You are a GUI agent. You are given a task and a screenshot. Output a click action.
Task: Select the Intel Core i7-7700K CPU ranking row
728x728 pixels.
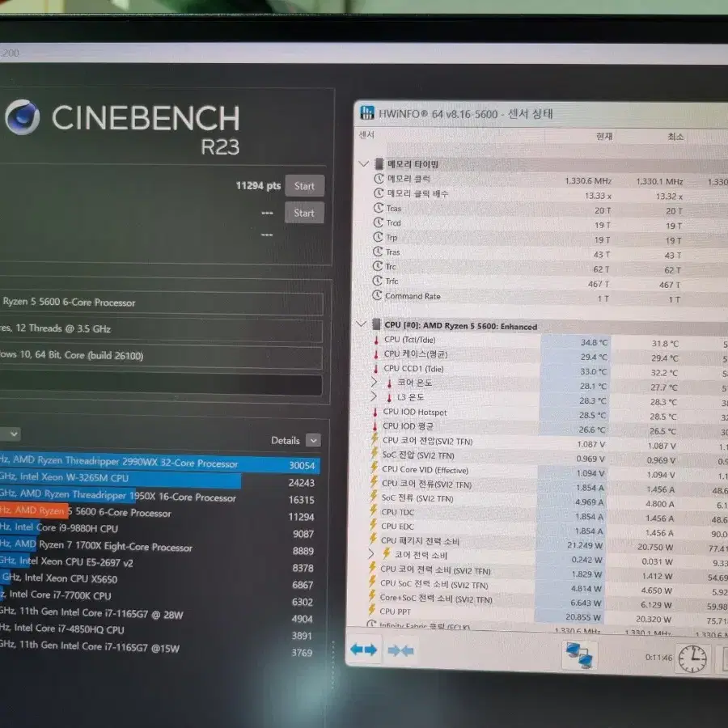(159, 598)
